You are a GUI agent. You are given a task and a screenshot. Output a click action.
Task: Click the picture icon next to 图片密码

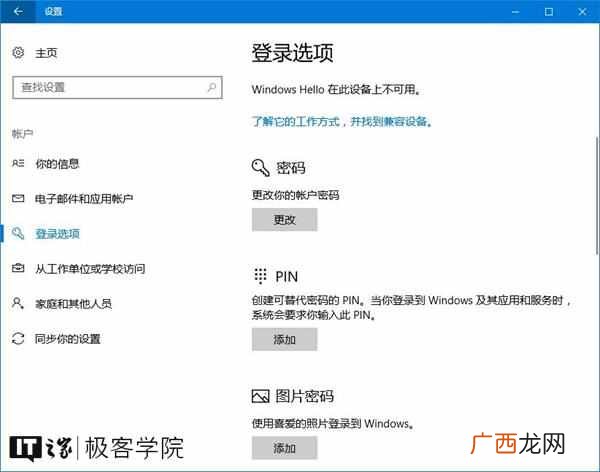pyautogui.click(x=261, y=396)
